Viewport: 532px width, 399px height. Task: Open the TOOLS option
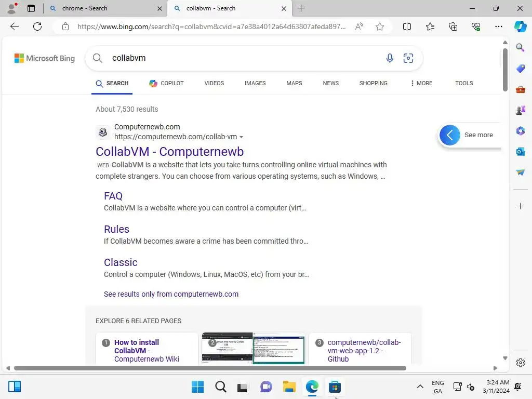[464, 83]
